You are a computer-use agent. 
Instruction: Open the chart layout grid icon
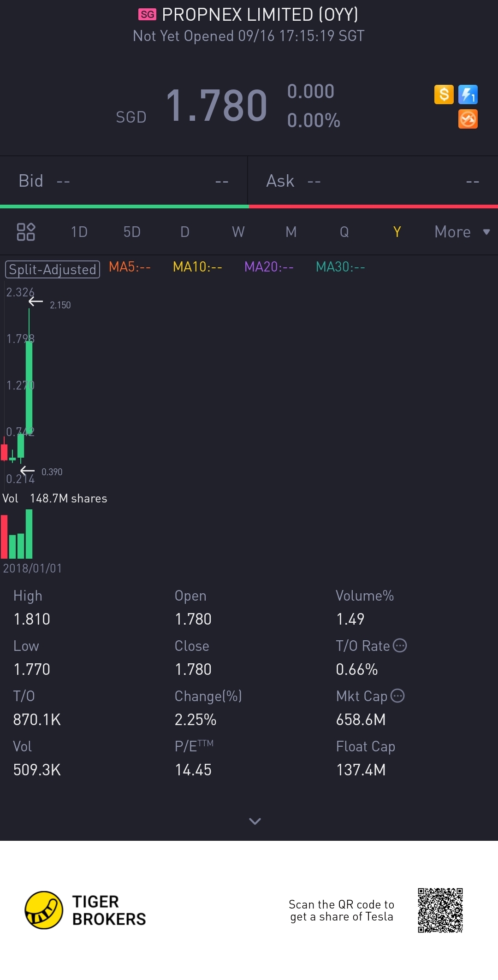[26, 232]
